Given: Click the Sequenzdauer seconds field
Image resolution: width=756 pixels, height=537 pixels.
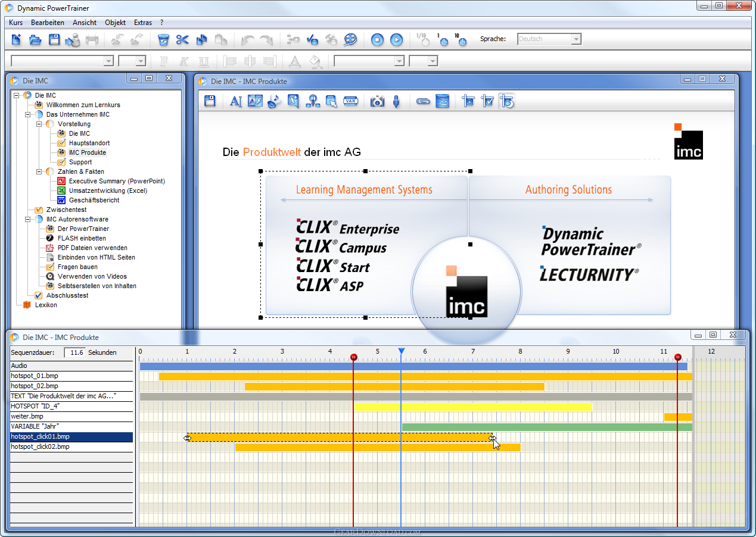Looking at the screenshot, I should [x=74, y=352].
